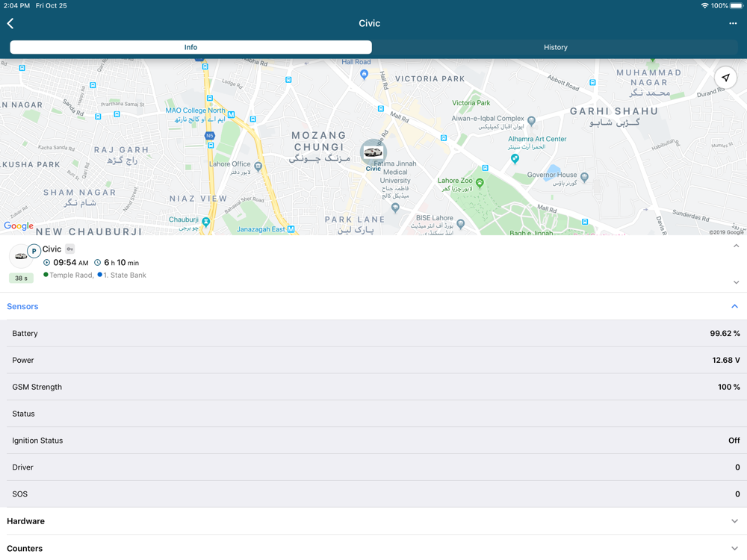Switch to the History tab

pyautogui.click(x=556, y=47)
